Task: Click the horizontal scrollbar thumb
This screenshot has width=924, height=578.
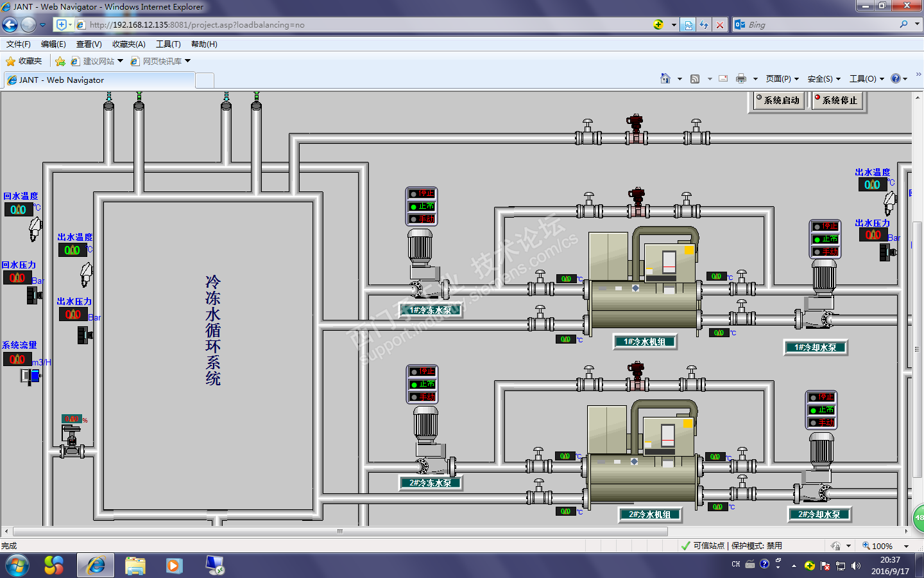Action: coord(340,532)
